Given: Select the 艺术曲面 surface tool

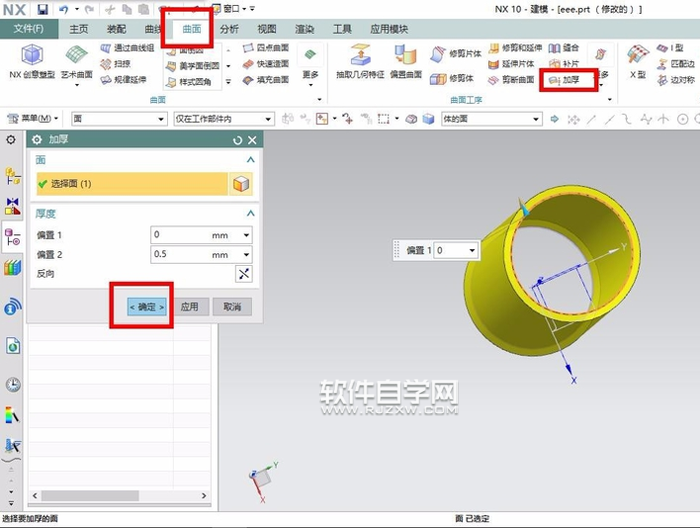Looking at the screenshot, I should (x=76, y=64).
